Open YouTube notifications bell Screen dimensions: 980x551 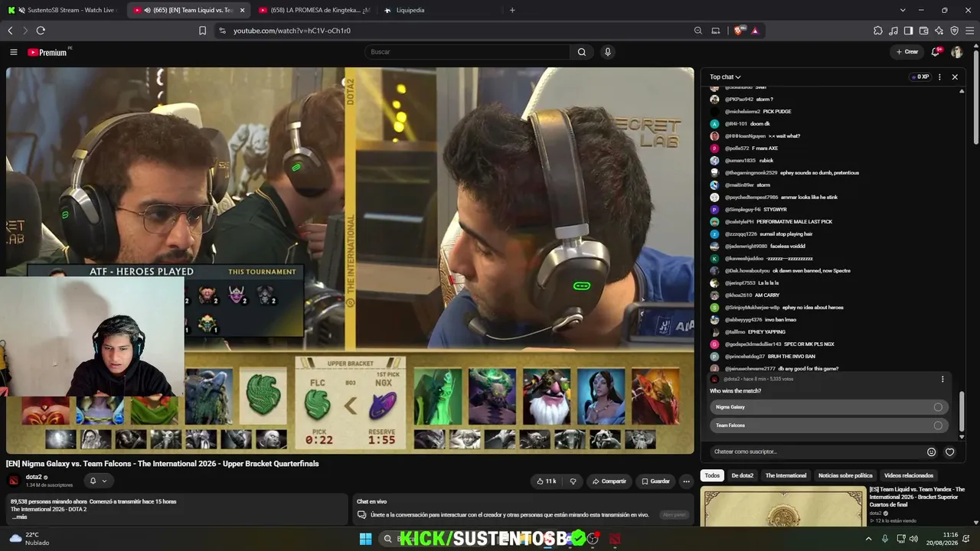(935, 52)
